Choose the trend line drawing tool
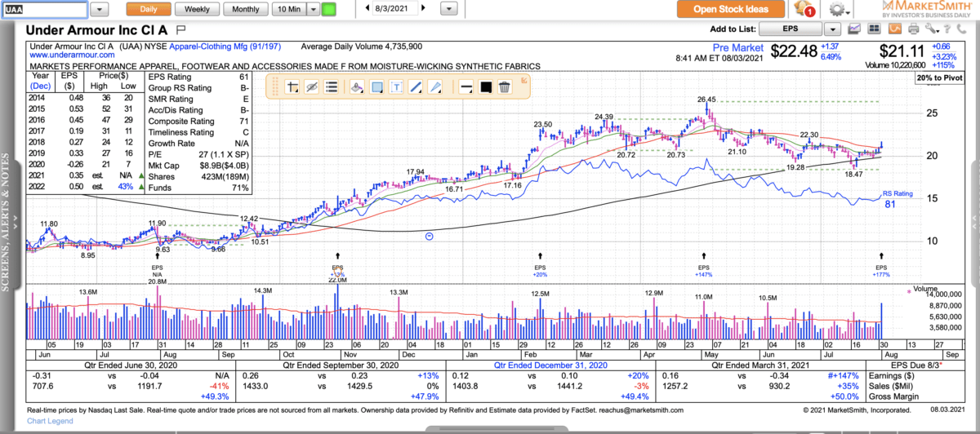This screenshot has height=434, width=980. coord(416,87)
